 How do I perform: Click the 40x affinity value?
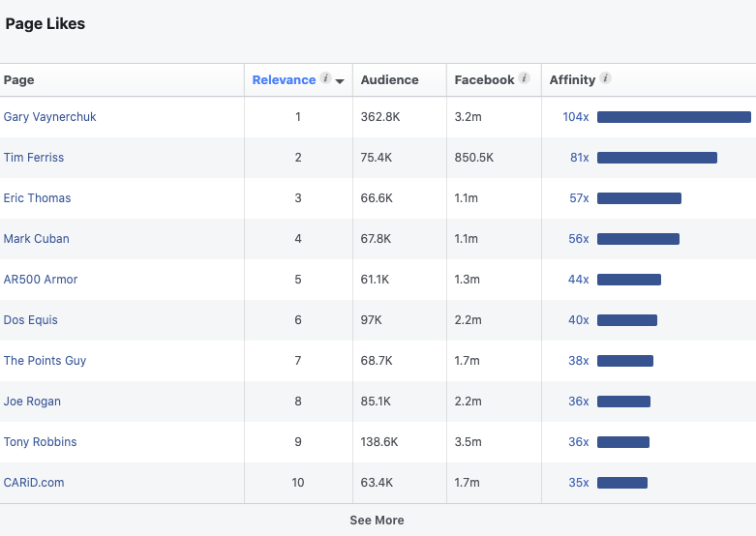point(579,320)
